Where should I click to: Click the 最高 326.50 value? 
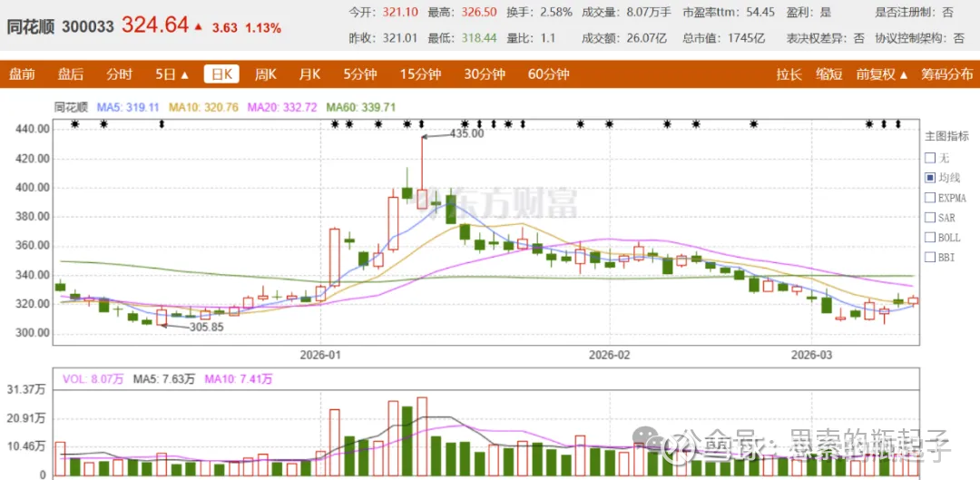click(477, 12)
